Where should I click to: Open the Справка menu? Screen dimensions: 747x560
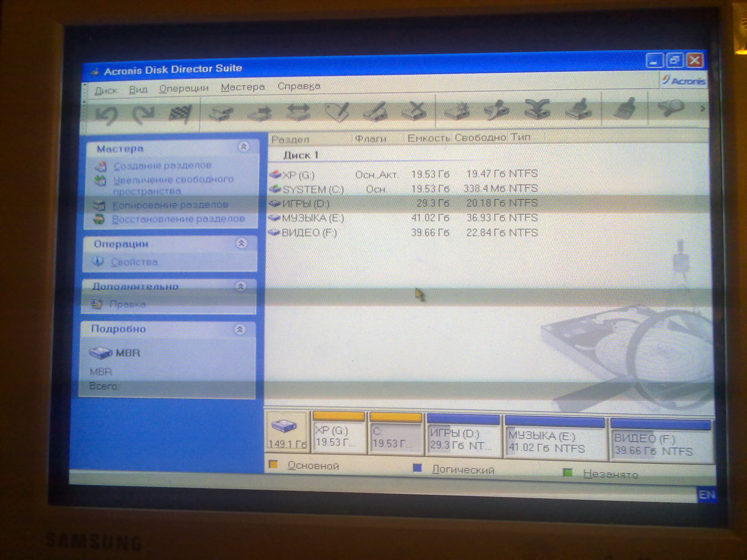coord(299,86)
